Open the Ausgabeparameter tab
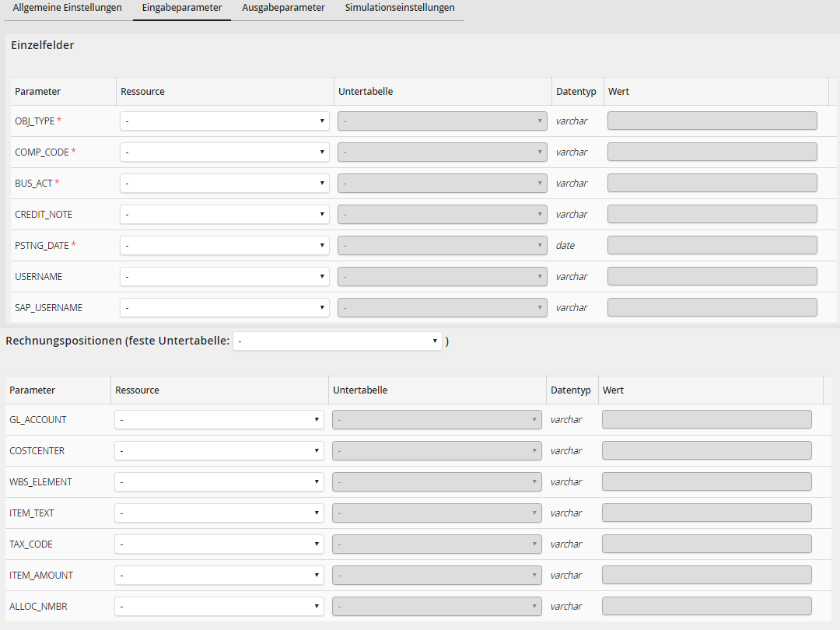Image resolution: width=840 pixels, height=630 pixels. [283, 8]
